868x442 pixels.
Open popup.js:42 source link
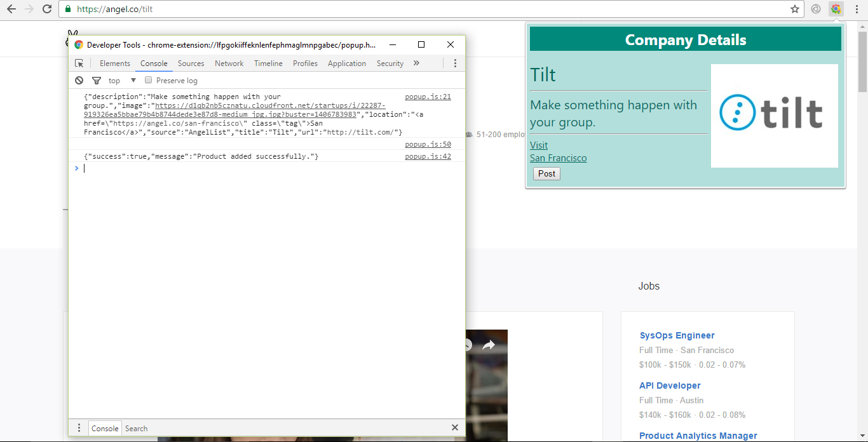(x=428, y=156)
